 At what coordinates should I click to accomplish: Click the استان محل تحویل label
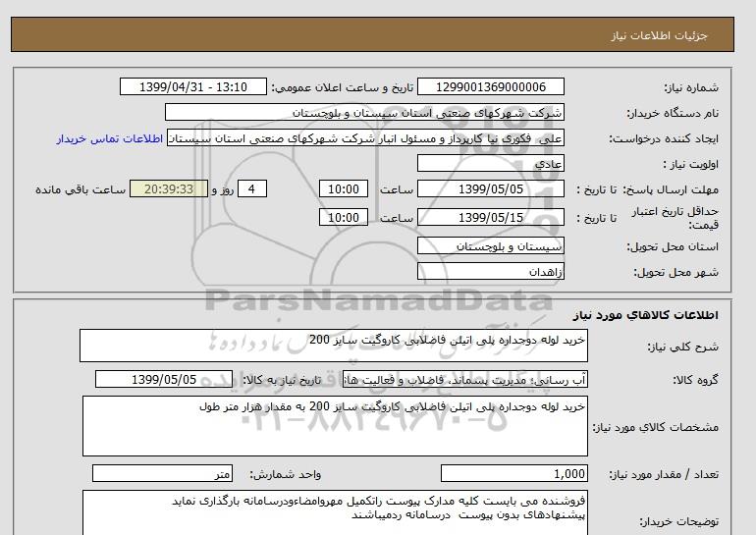coord(673,246)
